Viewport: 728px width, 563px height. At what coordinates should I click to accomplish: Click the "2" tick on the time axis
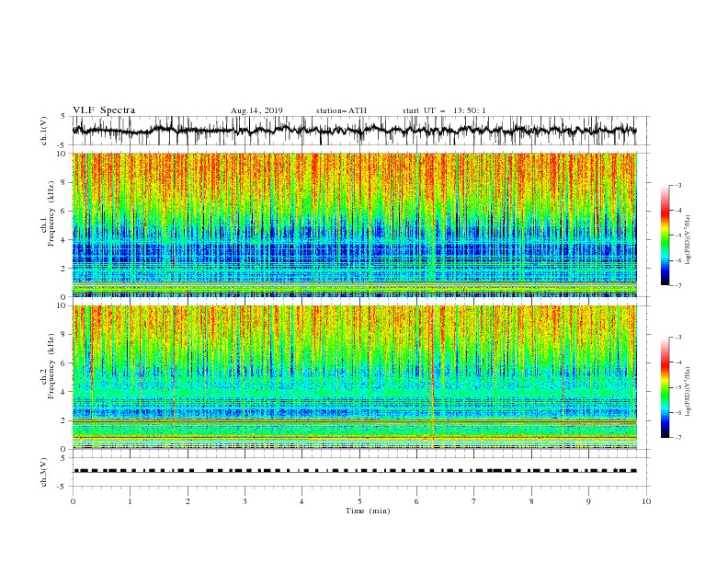pos(188,501)
